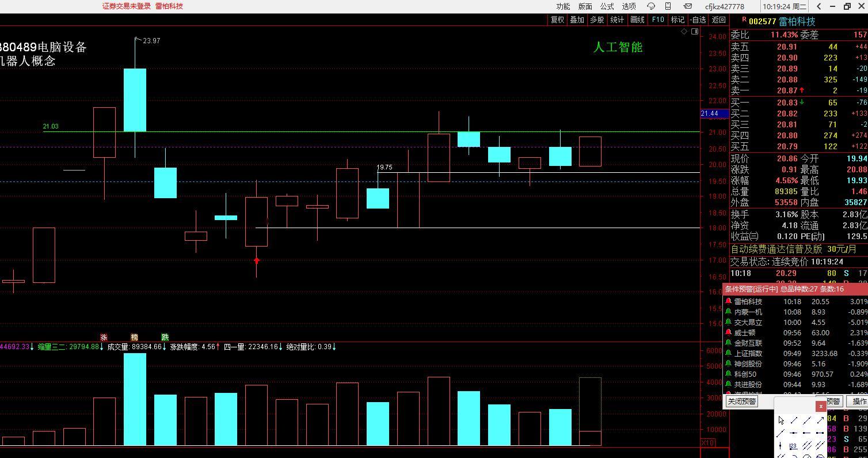Close the drawing tools palette
The width and height of the screenshot is (868, 458).
coord(821,406)
